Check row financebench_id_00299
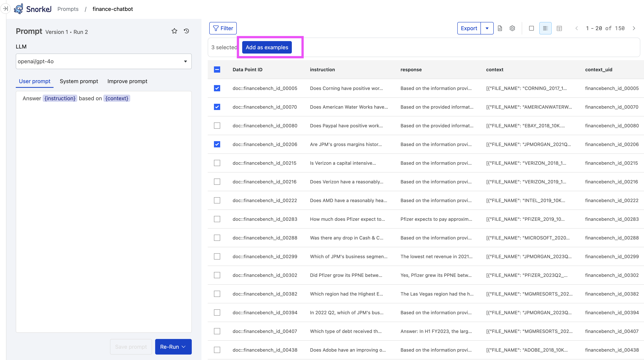Viewport: 644px width, 360px height. [x=217, y=256]
